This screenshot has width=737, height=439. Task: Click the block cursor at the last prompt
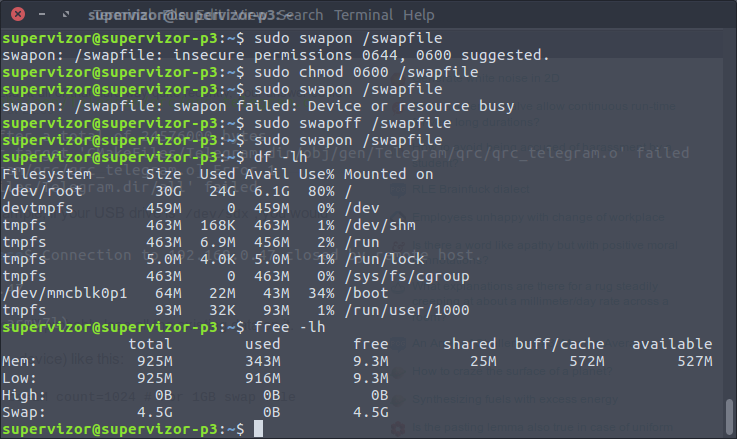[258, 429]
